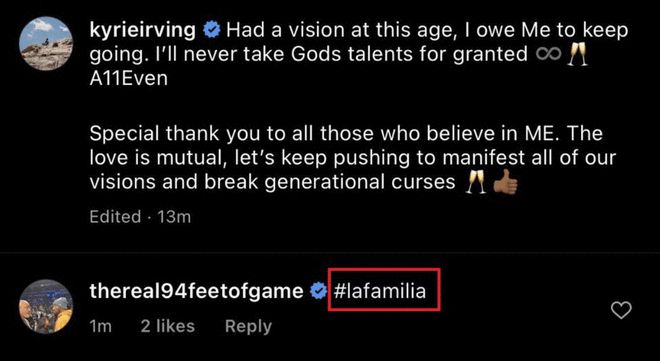
Task: Click the verified badge beside kyrieirving
Action: click(x=212, y=30)
